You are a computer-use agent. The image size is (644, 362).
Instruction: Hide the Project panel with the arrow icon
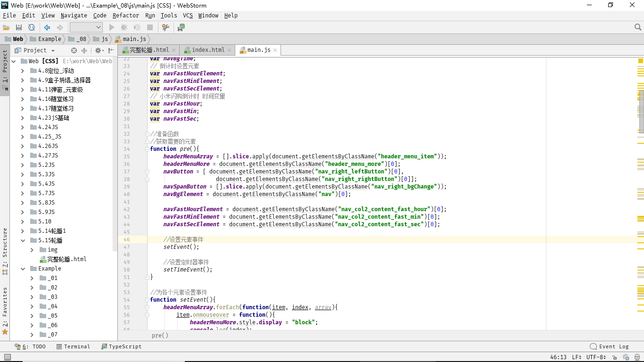[x=111, y=50]
